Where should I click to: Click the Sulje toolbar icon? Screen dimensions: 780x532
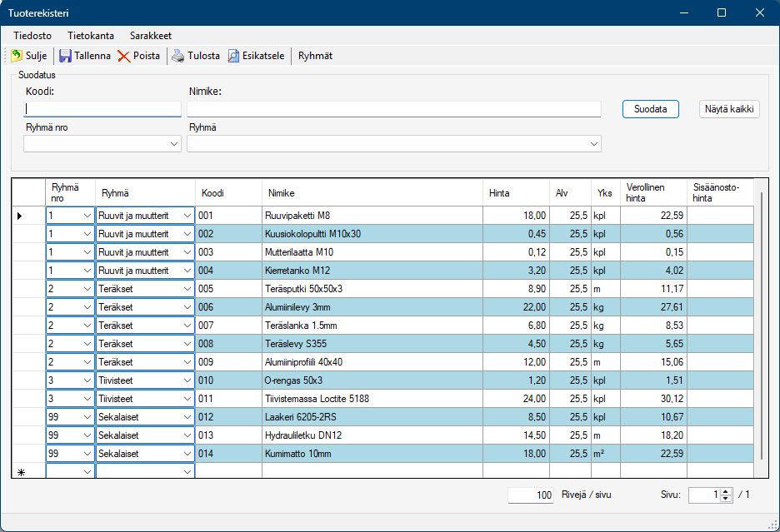pyautogui.click(x=17, y=56)
